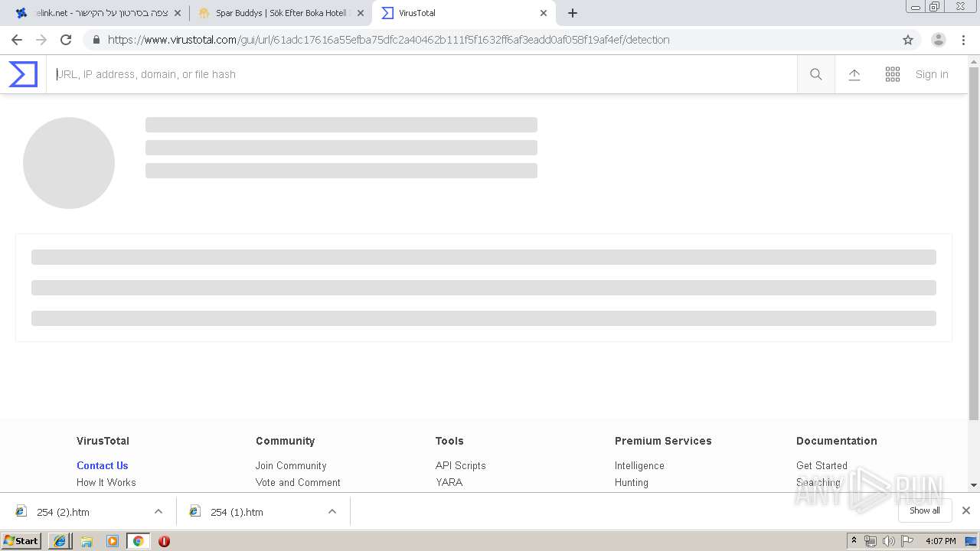Reload the page with the refresh icon
Screen dimensions: 980x551
point(66,40)
